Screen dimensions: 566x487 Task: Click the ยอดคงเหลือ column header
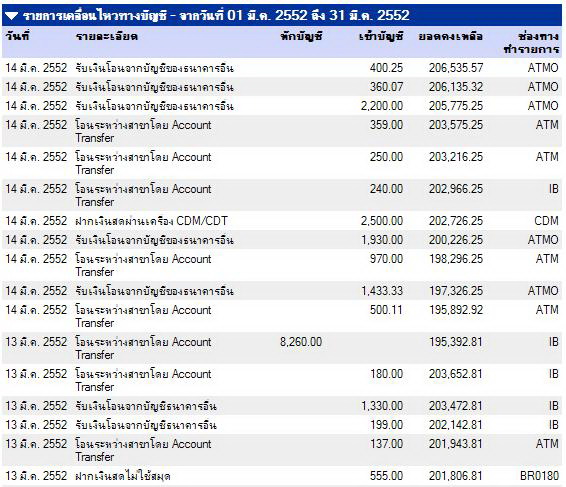pos(450,36)
